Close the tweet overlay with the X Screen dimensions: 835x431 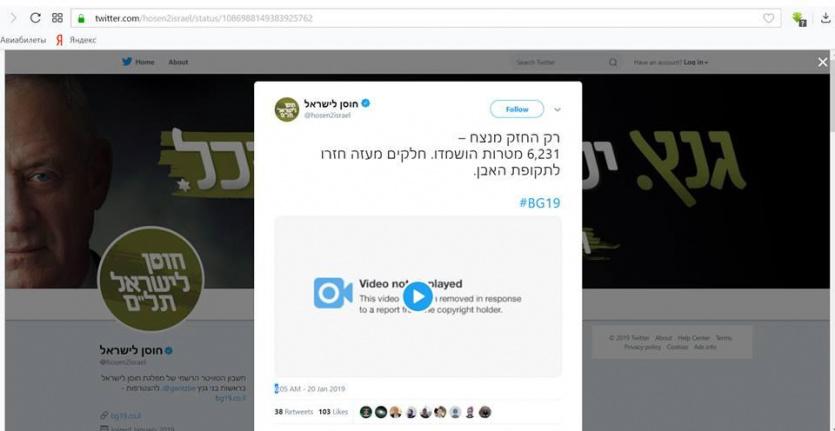[823, 62]
